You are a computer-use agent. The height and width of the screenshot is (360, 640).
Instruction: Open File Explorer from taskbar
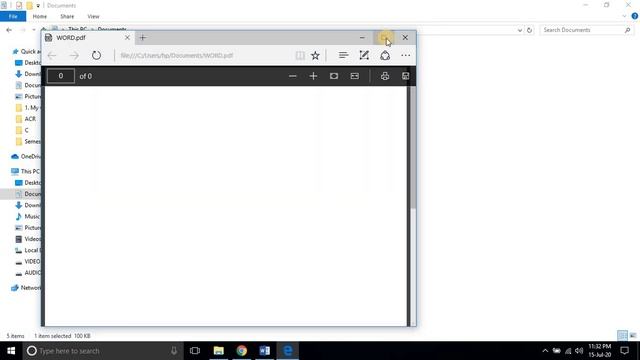point(219,351)
